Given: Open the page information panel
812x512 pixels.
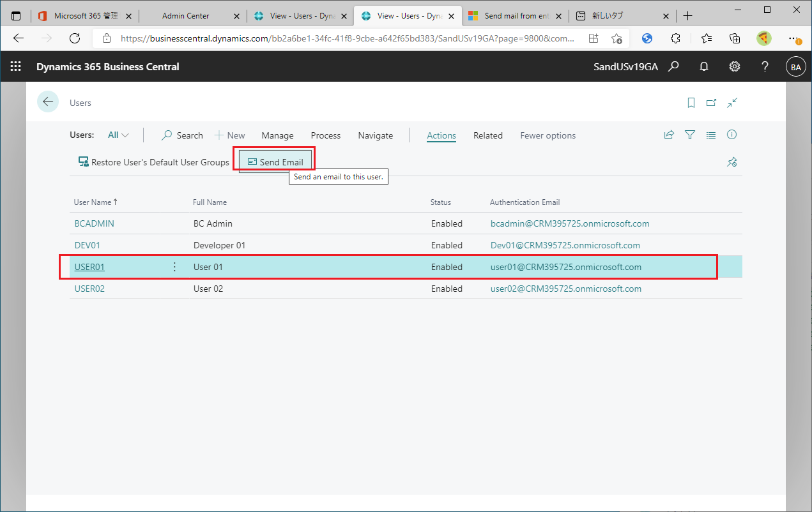Looking at the screenshot, I should click(x=732, y=135).
